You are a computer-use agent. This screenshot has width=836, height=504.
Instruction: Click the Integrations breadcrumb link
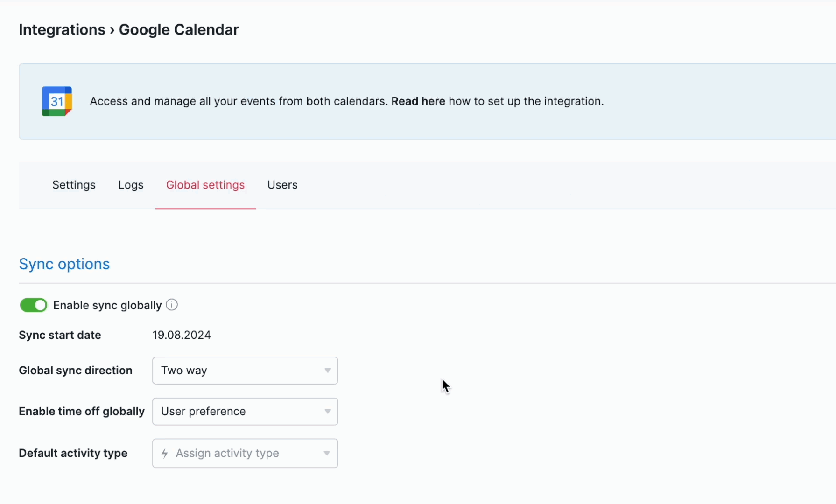pos(62,30)
